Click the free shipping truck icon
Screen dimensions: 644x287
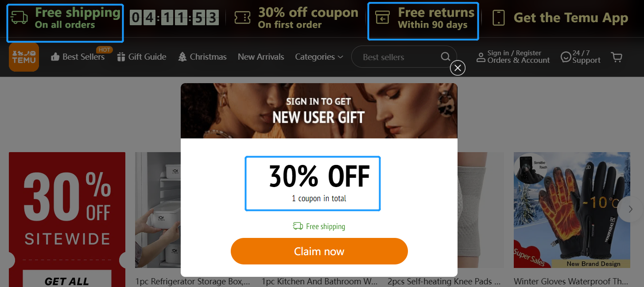click(19, 18)
